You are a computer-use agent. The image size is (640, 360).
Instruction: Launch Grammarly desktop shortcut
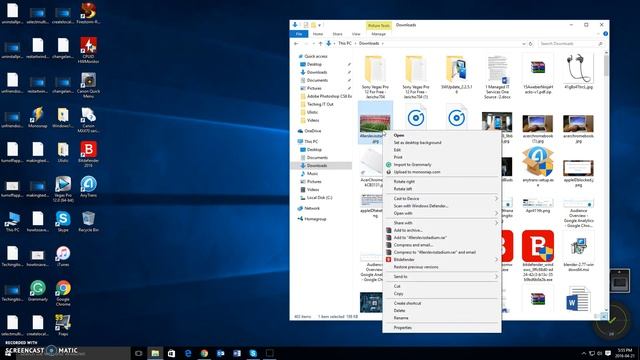coord(38,291)
